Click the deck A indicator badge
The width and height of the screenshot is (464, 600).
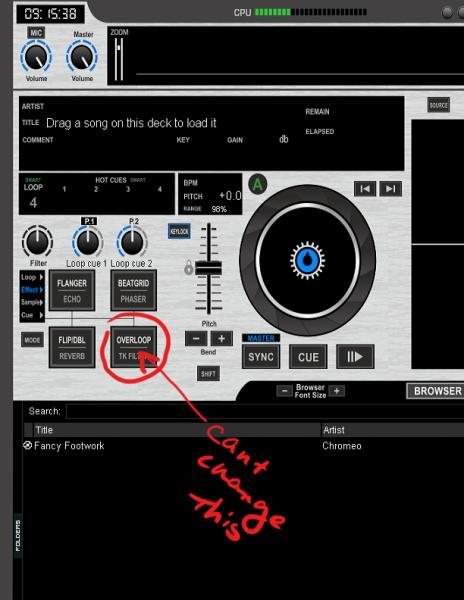pos(258,185)
